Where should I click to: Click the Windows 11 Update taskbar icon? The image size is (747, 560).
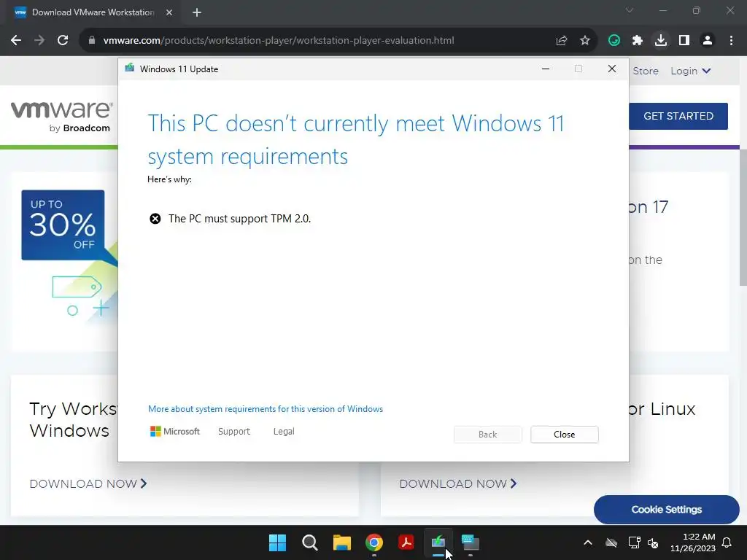[438, 542]
